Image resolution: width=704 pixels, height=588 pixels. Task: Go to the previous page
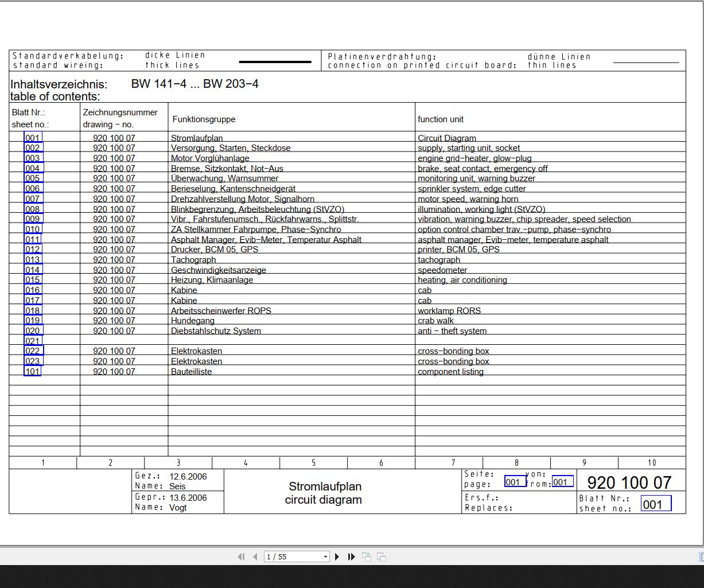[255, 556]
